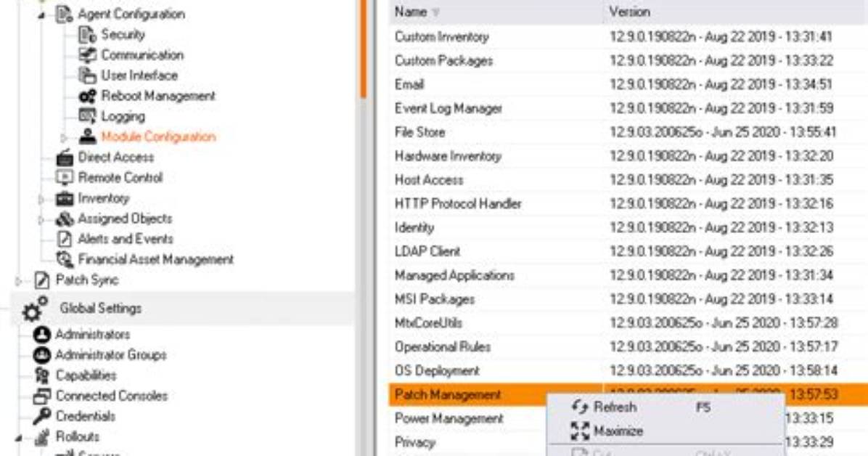Click the Rollouts icon
This screenshot has height=456, width=868.
pyautogui.click(x=42, y=436)
